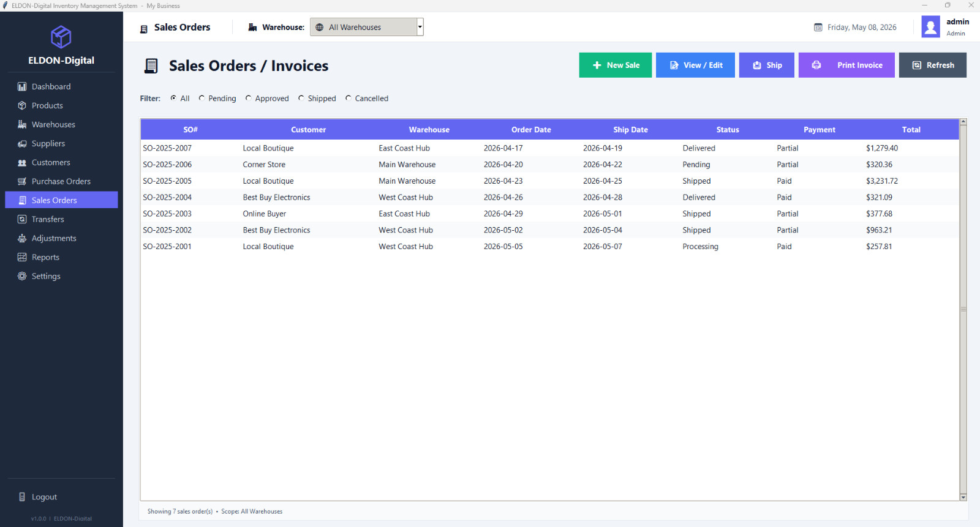Open the Sales Orders menu item
This screenshot has width=980, height=527.
coord(61,200)
